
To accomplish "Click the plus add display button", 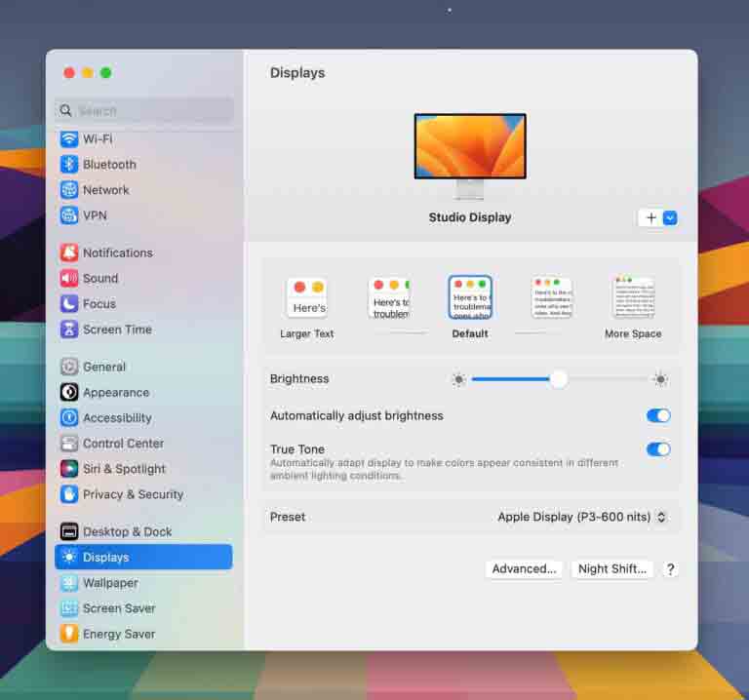I will (x=651, y=218).
